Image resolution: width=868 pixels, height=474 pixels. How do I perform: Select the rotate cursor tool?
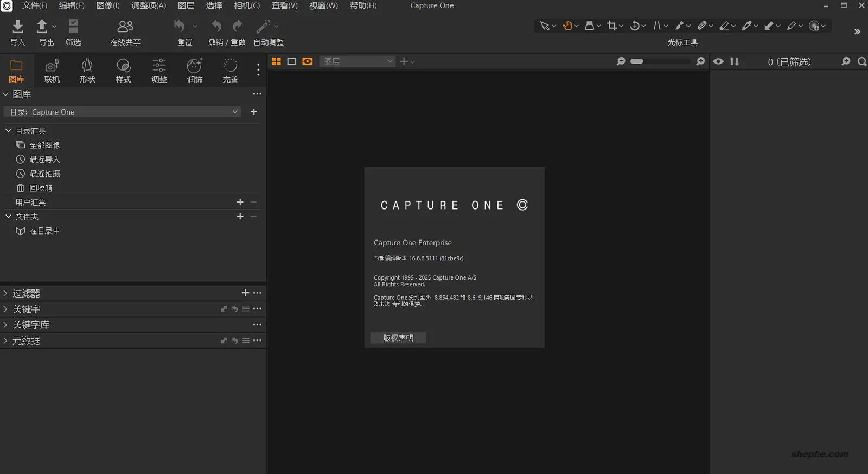(x=634, y=26)
